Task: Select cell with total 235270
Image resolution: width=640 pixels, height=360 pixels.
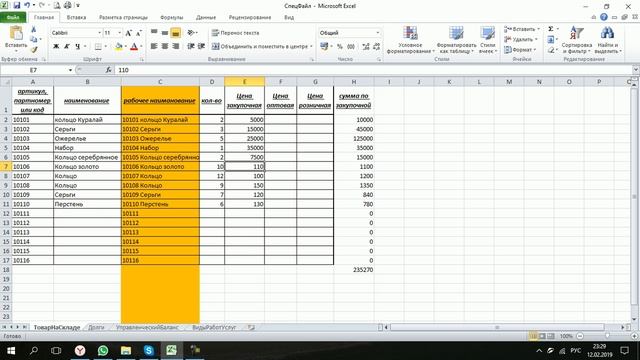Action: click(354, 270)
